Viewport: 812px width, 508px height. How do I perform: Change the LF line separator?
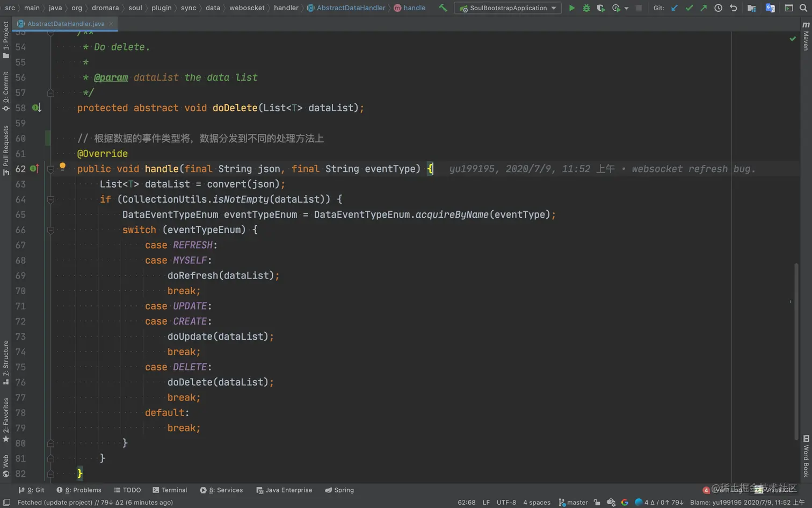coord(486,503)
